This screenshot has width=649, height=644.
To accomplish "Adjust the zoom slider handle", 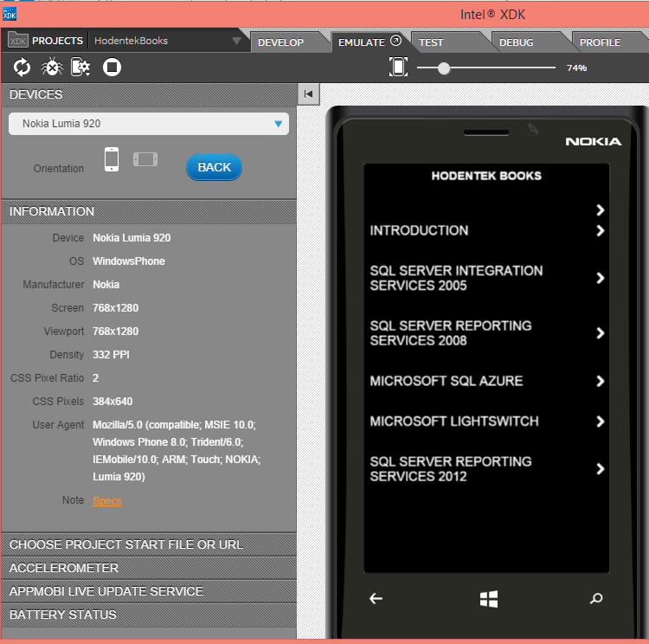I will tap(444, 68).
